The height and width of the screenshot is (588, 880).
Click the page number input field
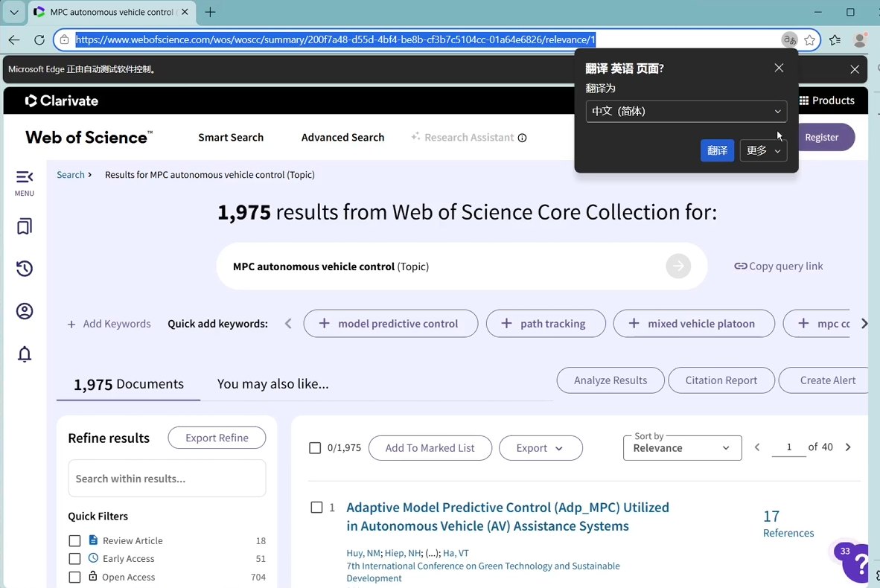pos(788,447)
